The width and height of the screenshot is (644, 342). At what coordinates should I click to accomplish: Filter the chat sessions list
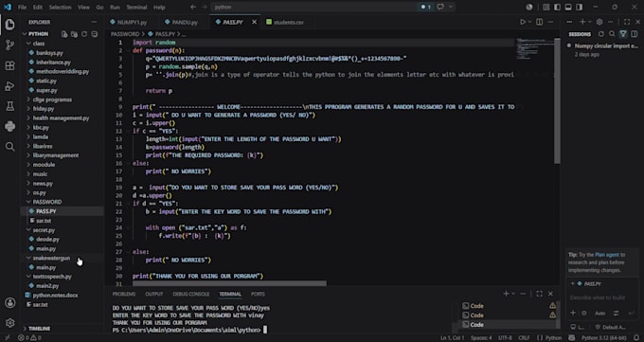(x=623, y=34)
